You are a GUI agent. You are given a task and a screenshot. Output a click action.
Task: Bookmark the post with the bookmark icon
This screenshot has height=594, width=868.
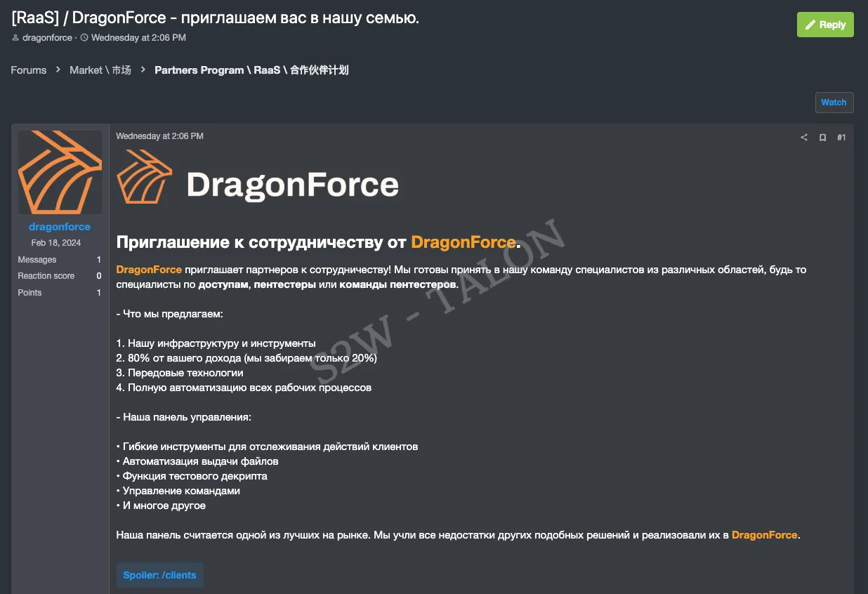pos(822,138)
